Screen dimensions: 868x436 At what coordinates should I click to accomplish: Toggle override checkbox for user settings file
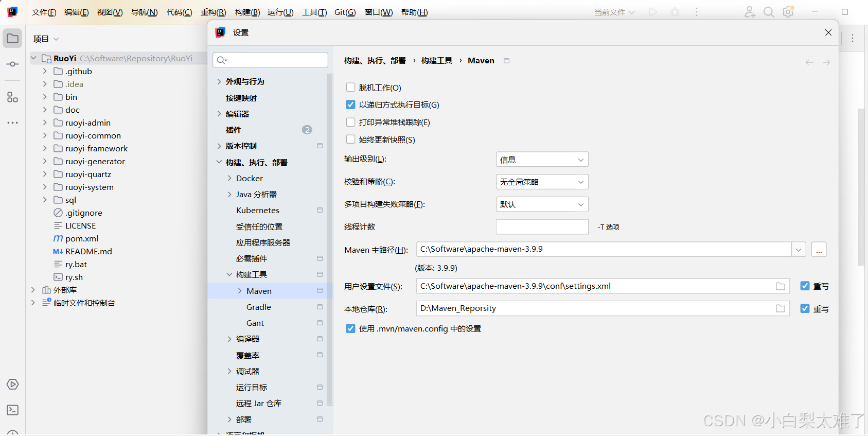click(x=805, y=286)
